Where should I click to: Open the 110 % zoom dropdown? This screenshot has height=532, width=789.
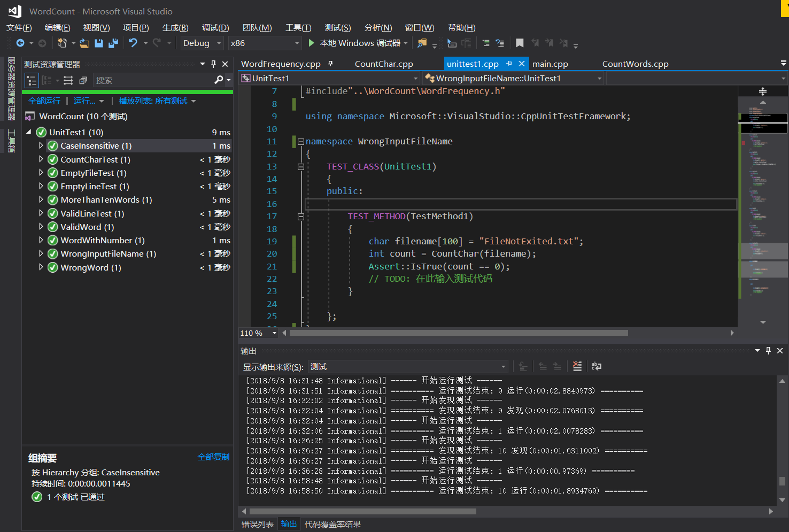pyautogui.click(x=259, y=333)
